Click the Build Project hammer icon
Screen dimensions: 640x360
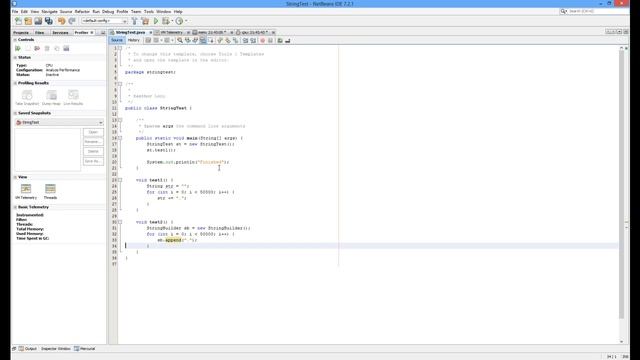click(x=134, y=21)
